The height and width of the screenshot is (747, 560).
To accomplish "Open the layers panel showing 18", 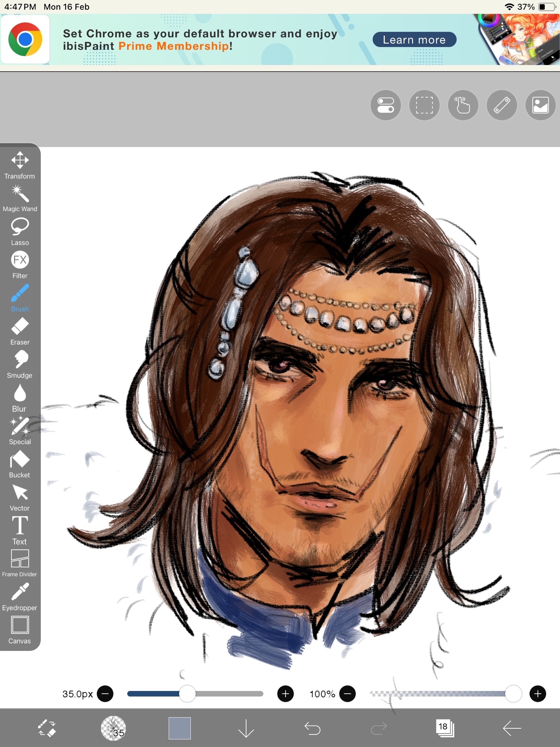I will pyautogui.click(x=445, y=728).
